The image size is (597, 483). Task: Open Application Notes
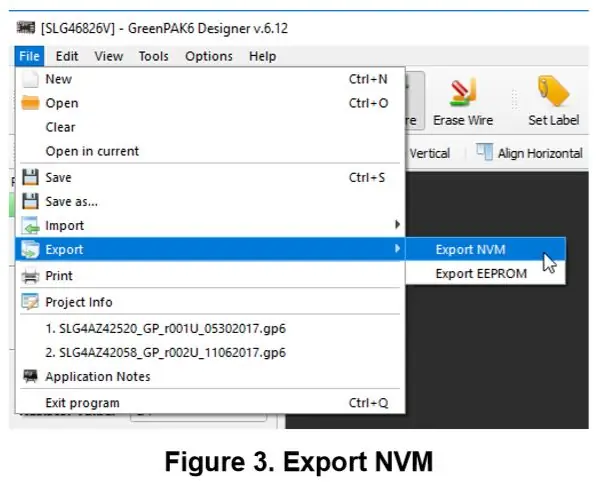point(210,376)
